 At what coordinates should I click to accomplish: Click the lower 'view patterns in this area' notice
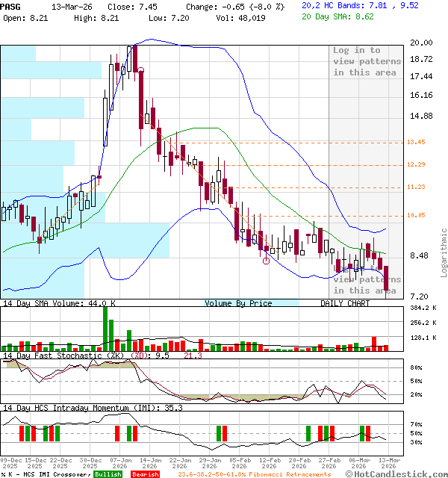point(365,285)
